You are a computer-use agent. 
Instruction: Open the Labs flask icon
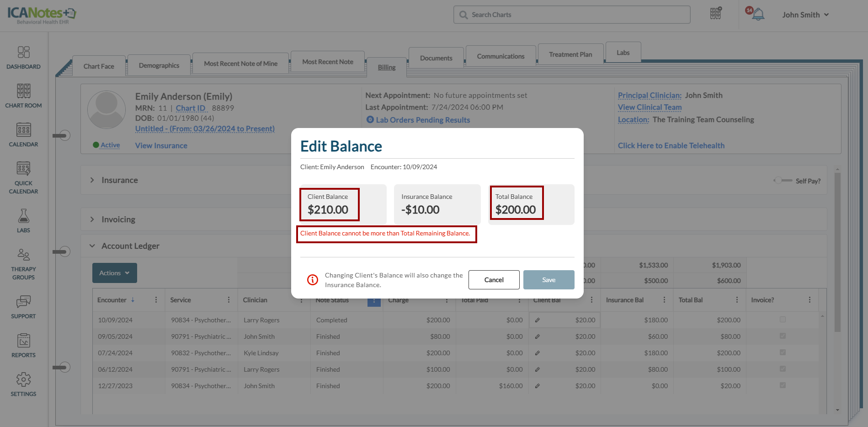pyautogui.click(x=23, y=221)
